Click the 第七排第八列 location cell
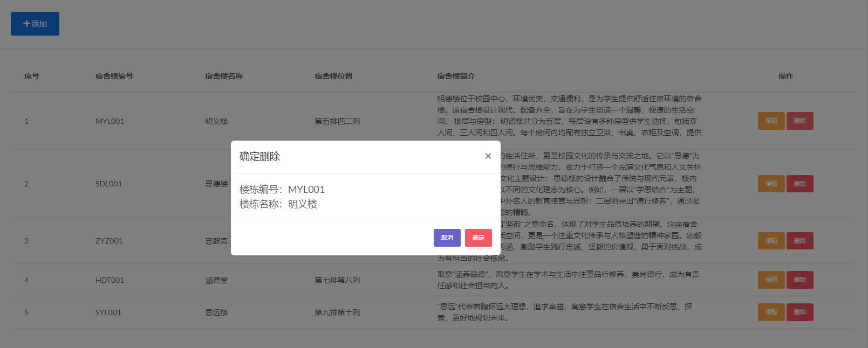 (x=337, y=280)
